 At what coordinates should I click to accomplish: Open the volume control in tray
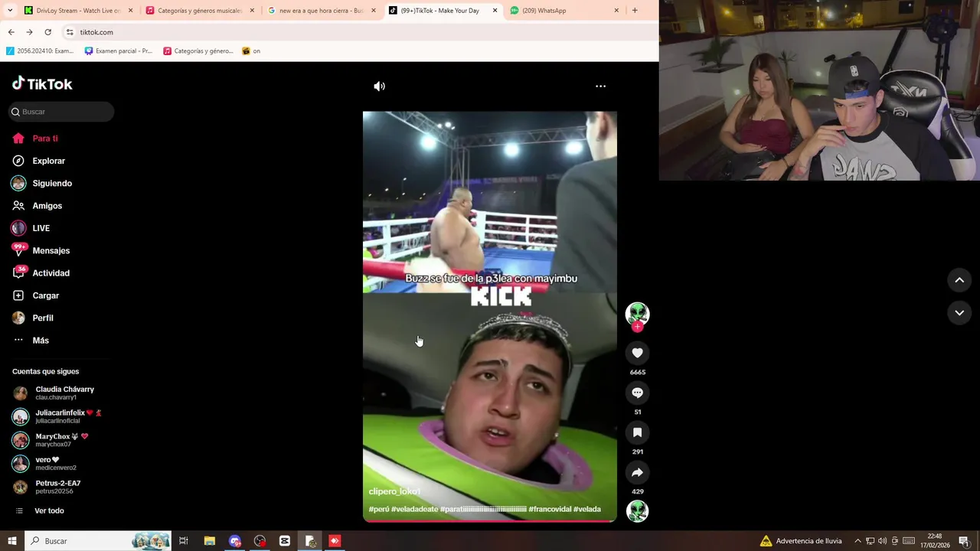coord(882,541)
